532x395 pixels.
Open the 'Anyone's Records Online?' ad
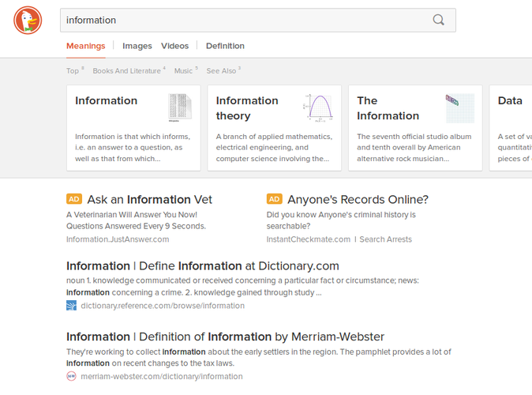[x=358, y=199]
